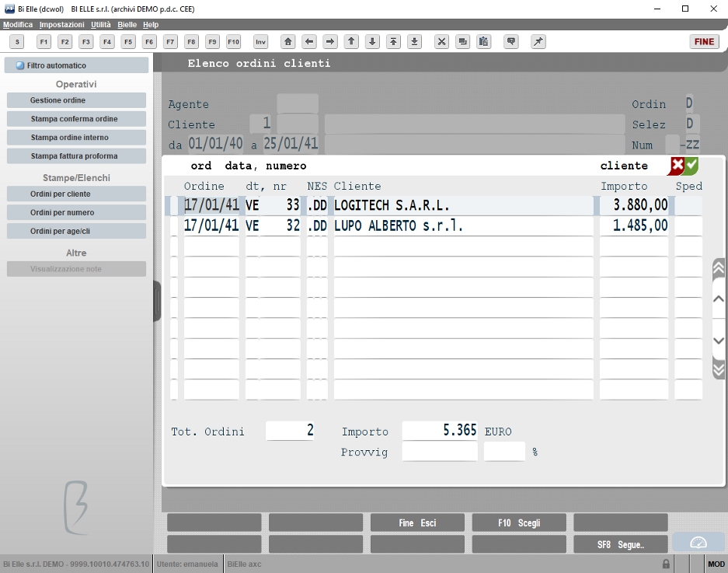Toggle the Filtro automatico option
Viewport: 728px width, 573px height.
[77, 65]
